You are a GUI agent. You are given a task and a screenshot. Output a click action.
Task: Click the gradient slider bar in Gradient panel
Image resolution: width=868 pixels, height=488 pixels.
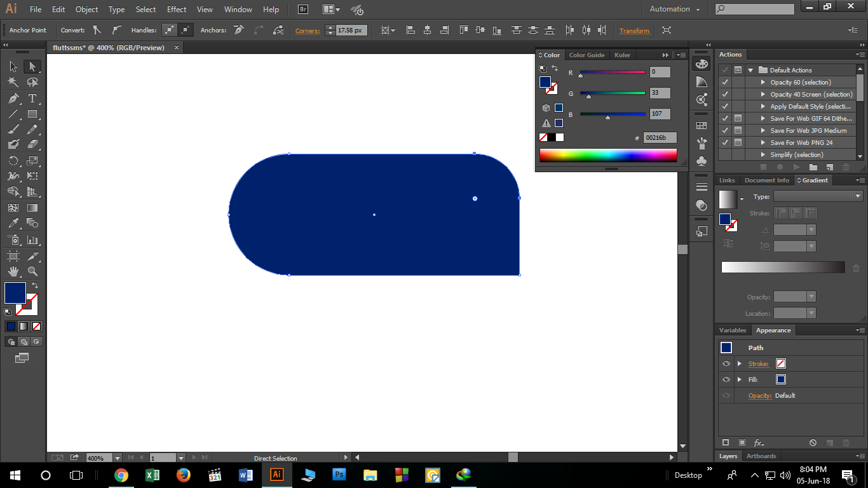(x=783, y=268)
